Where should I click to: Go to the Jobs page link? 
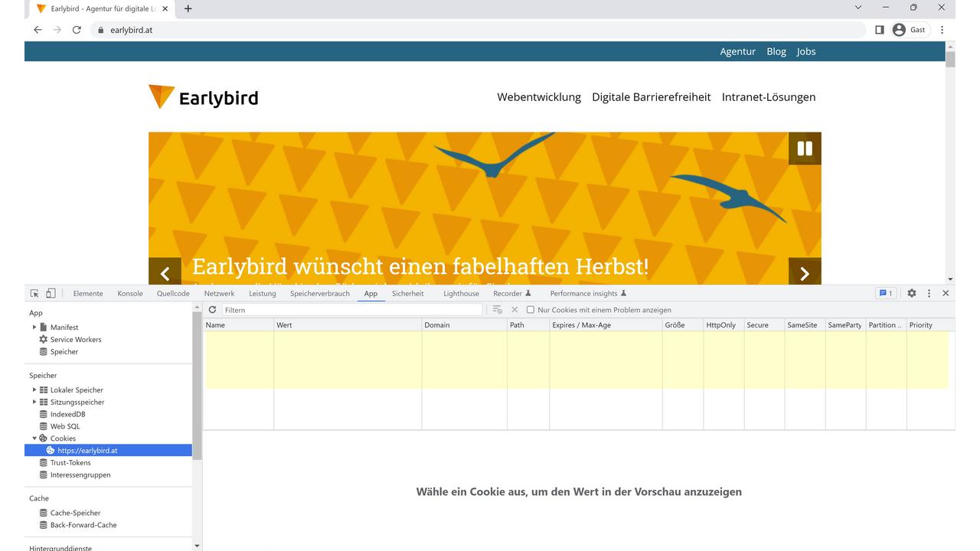click(x=806, y=51)
